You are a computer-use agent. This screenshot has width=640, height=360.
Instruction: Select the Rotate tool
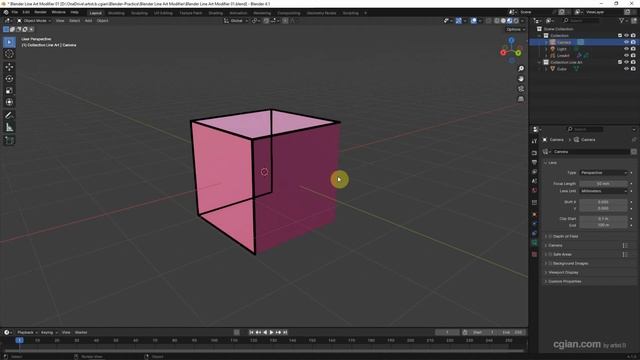click(9, 78)
